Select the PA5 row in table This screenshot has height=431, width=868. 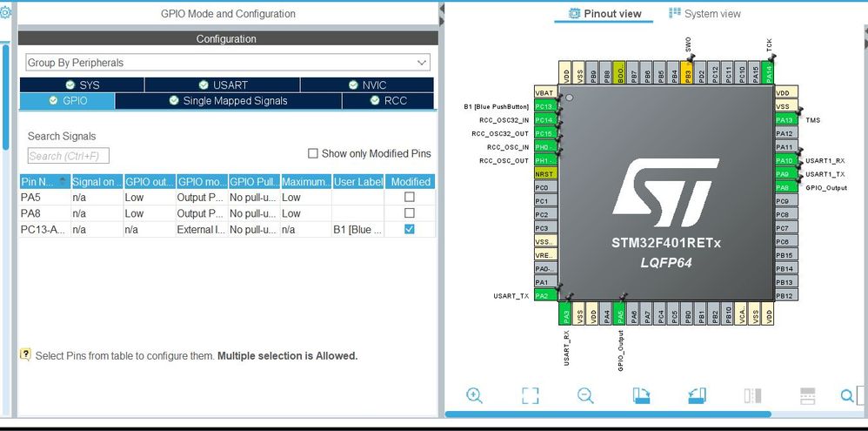click(227, 198)
